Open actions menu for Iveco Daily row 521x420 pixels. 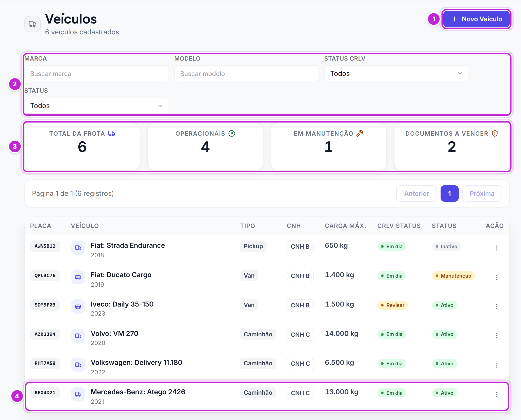(x=497, y=306)
